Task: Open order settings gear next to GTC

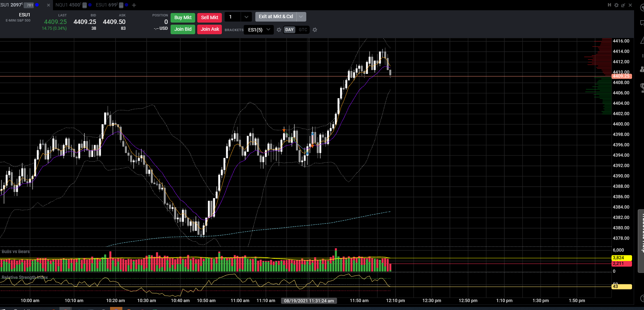Action: [315, 30]
